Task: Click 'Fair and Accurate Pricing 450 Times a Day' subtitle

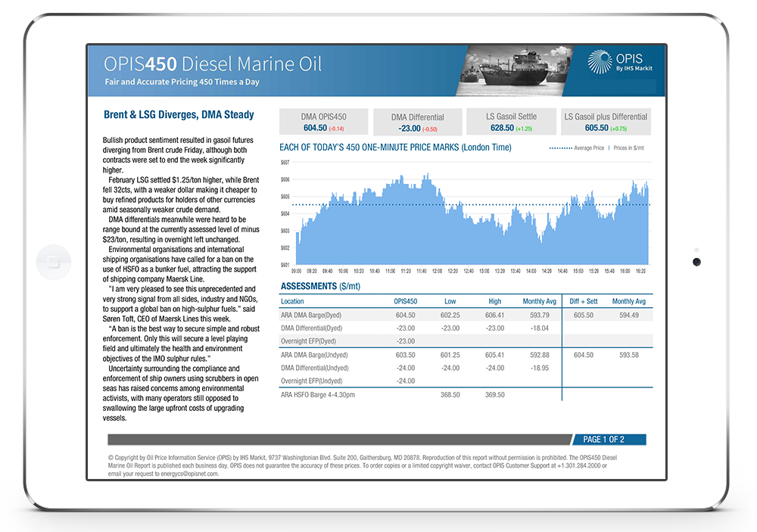Action: point(182,82)
